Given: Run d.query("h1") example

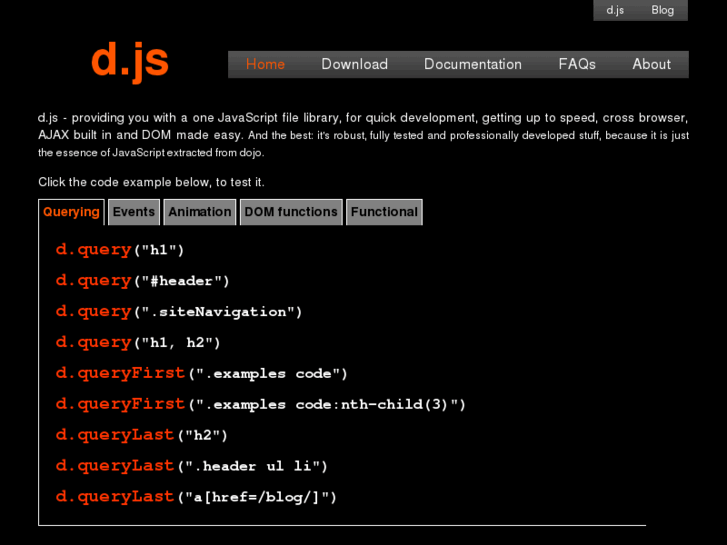Looking at the screenshot, I should point(120,250).
